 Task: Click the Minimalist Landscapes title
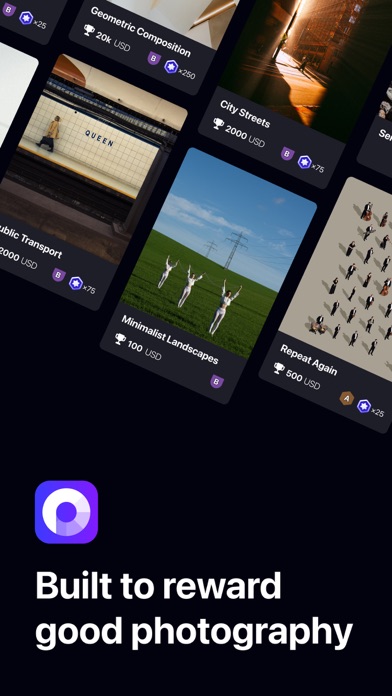170,340
